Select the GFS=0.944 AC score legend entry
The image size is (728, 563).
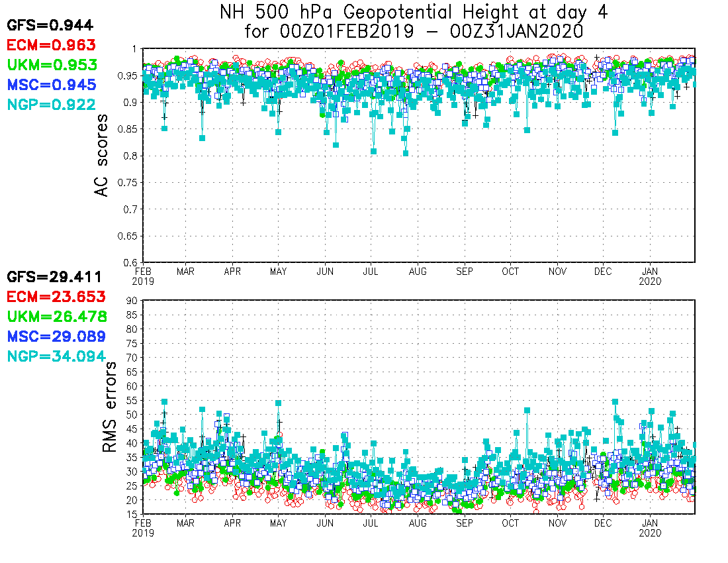(50, 25)
